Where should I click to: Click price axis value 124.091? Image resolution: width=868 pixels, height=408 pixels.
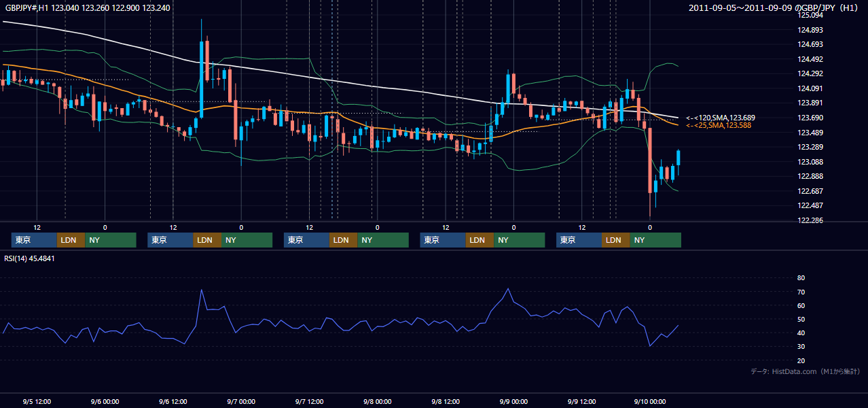[x=810, y=88]
